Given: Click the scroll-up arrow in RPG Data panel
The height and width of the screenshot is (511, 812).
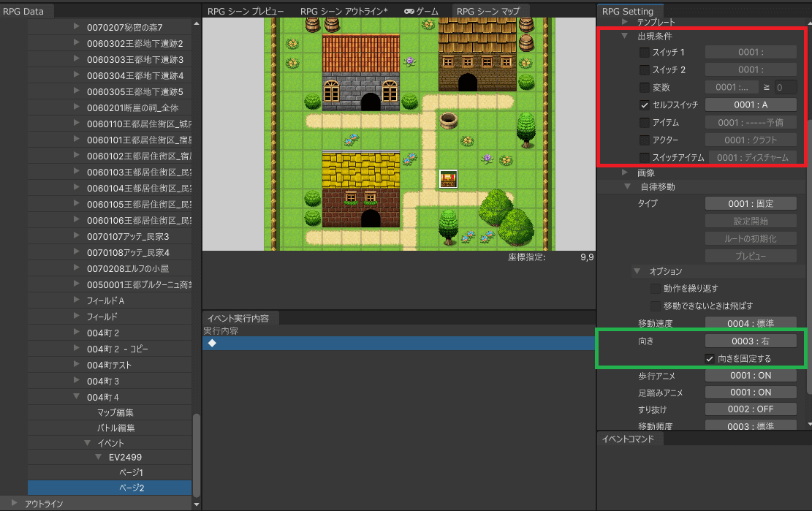Looking at the screenshot, I should tap(196, 24).
